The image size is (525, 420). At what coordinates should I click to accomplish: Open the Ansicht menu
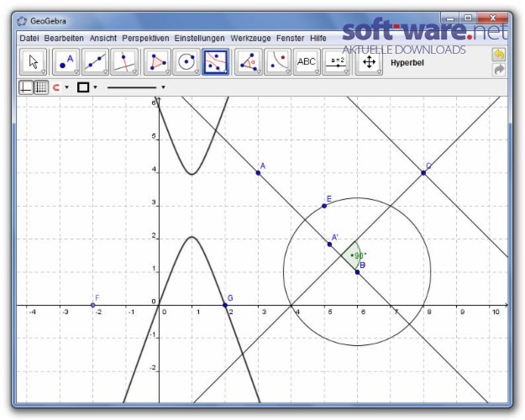(103, 38)
